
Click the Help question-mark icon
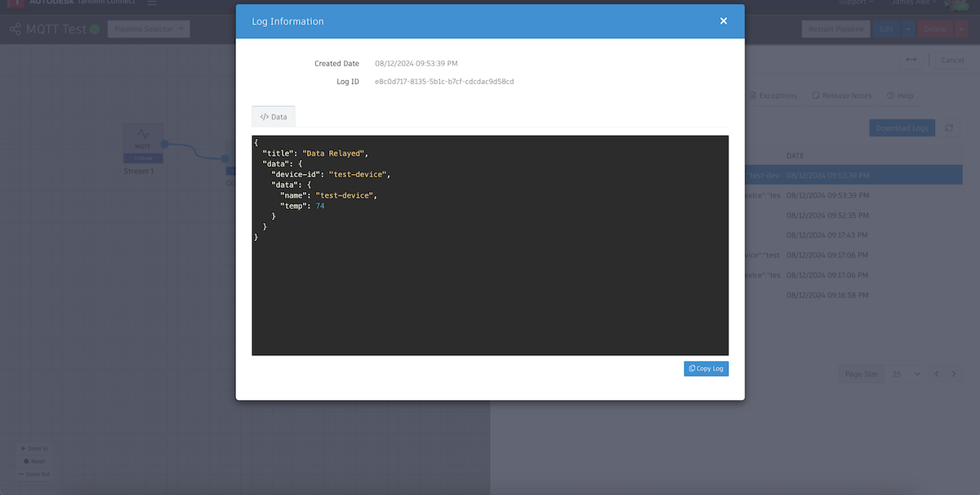(x=889, y=95)
